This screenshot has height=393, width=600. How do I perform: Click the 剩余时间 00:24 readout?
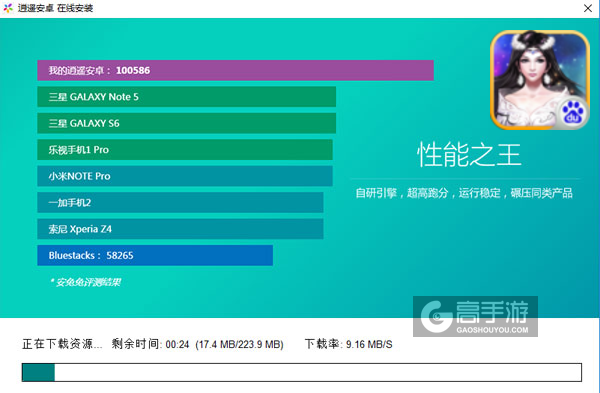(x=150, y=344)
